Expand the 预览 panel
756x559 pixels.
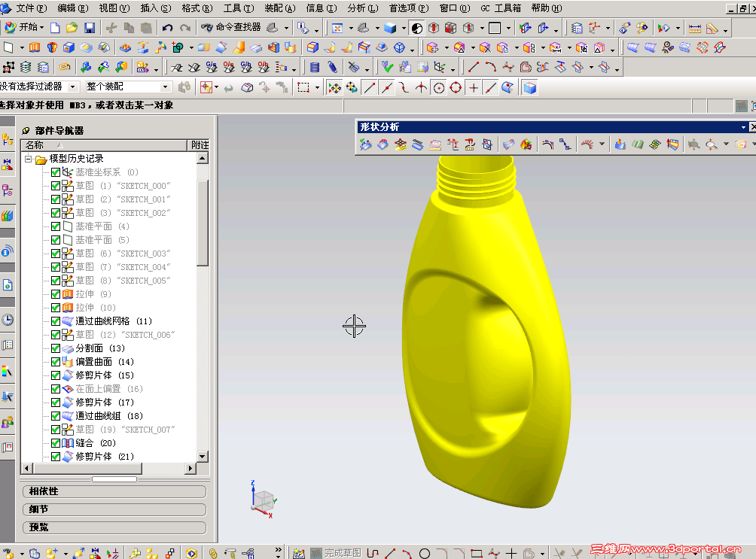click(x=114, y=527)
